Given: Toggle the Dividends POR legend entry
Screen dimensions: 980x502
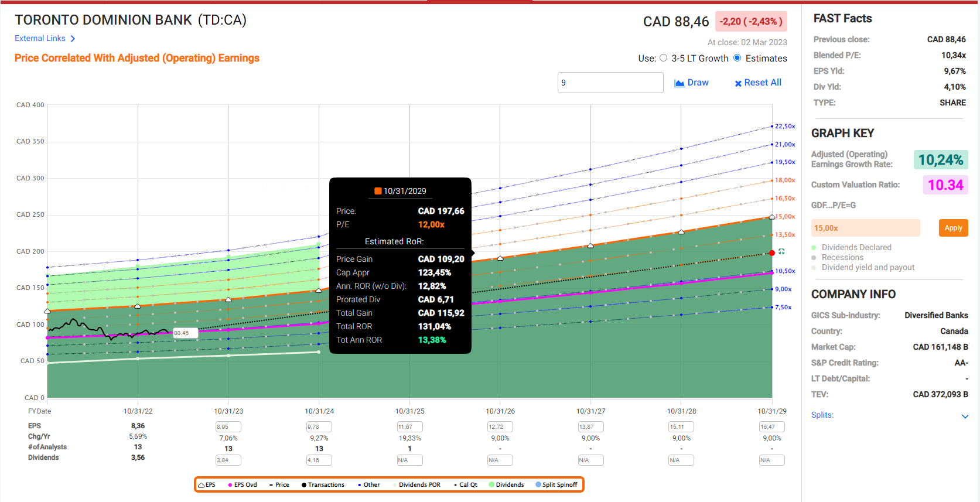Looking at the screenshot, I should pos(418,485).
